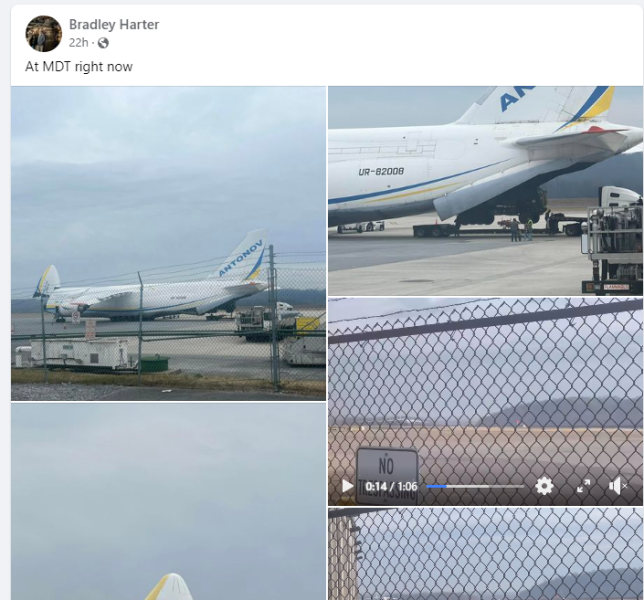Click the video time display 0:14 / 1:06
The width and height of the screenshot is (644, 600).
click(390, 487)
